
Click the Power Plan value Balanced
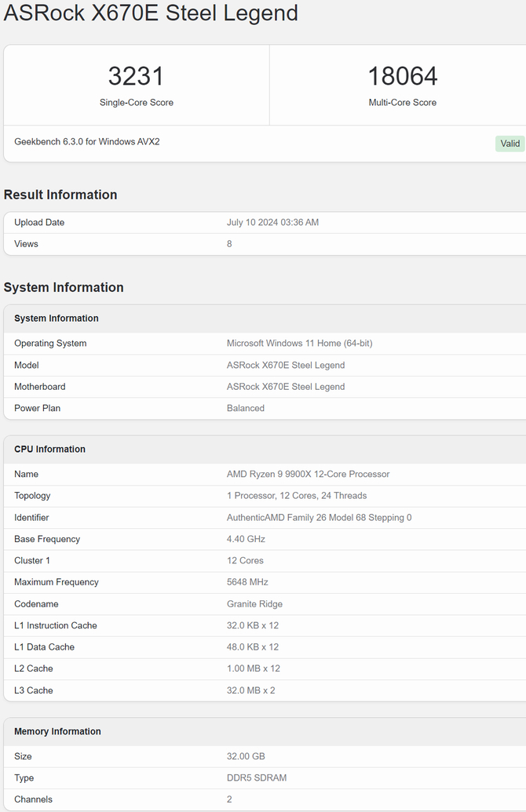[x=246, y=408]
